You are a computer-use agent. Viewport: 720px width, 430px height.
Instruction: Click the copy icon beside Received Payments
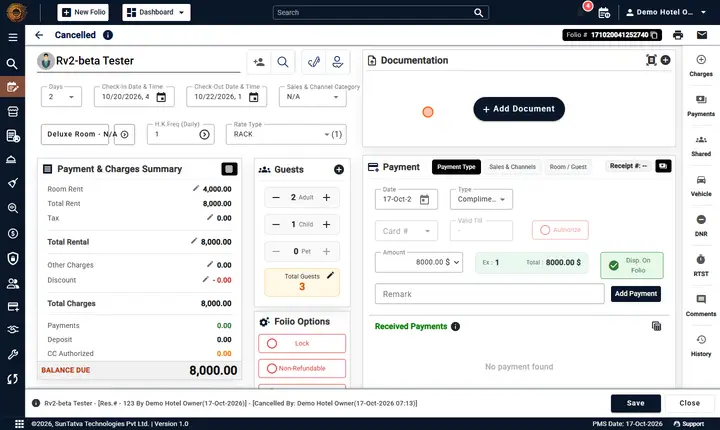pos(656,326)
